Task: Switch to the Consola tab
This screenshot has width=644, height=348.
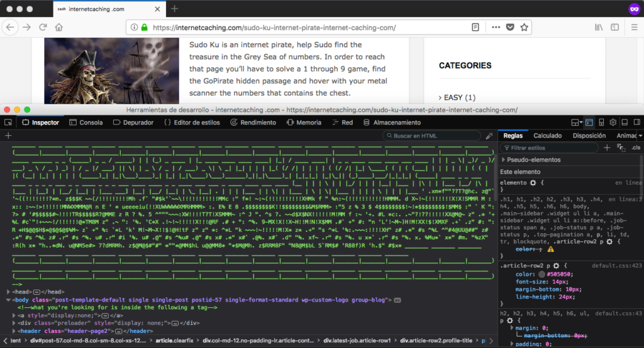Action: (86, 122)
